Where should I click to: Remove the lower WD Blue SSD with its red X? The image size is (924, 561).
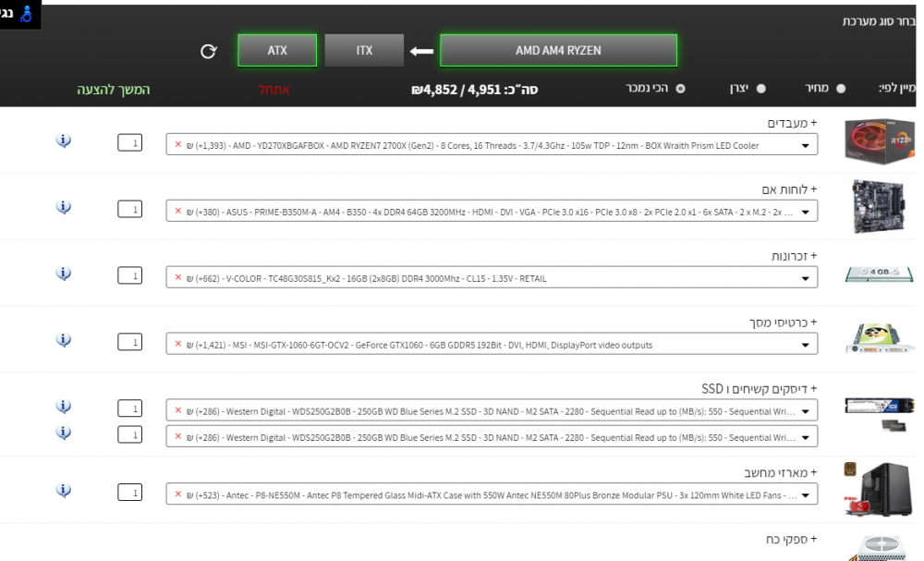click(x=178, y=436)
